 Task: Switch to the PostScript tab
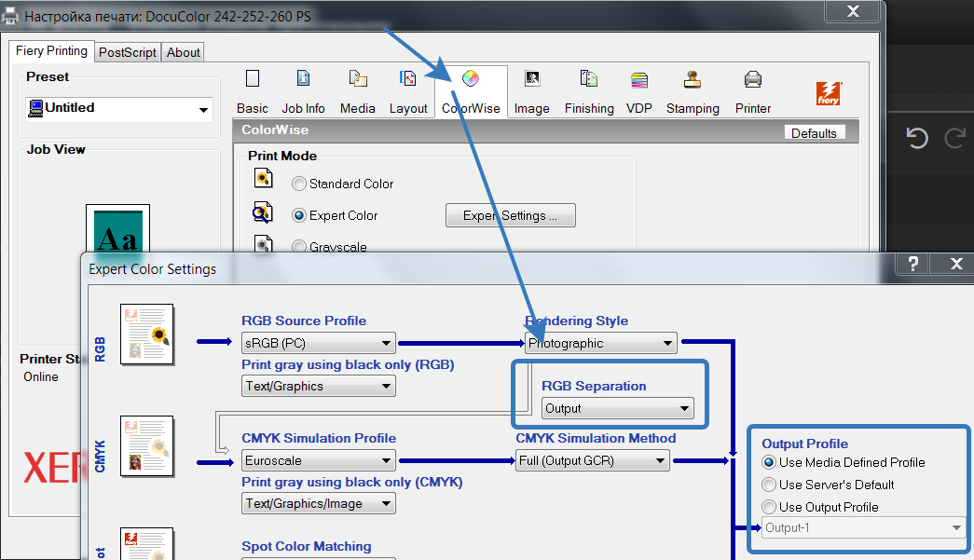coord(128,52)
